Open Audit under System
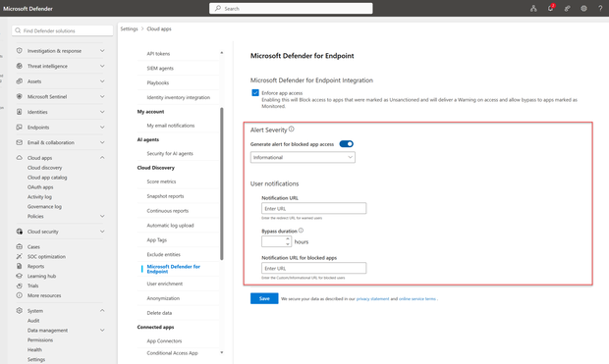This screenshot has width=609, height=364. (33, 321)
